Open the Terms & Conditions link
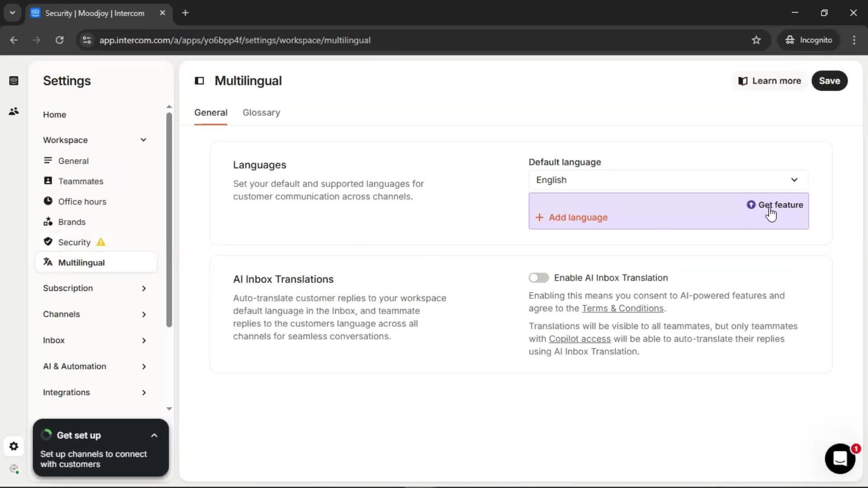 [x=623, y=308]
